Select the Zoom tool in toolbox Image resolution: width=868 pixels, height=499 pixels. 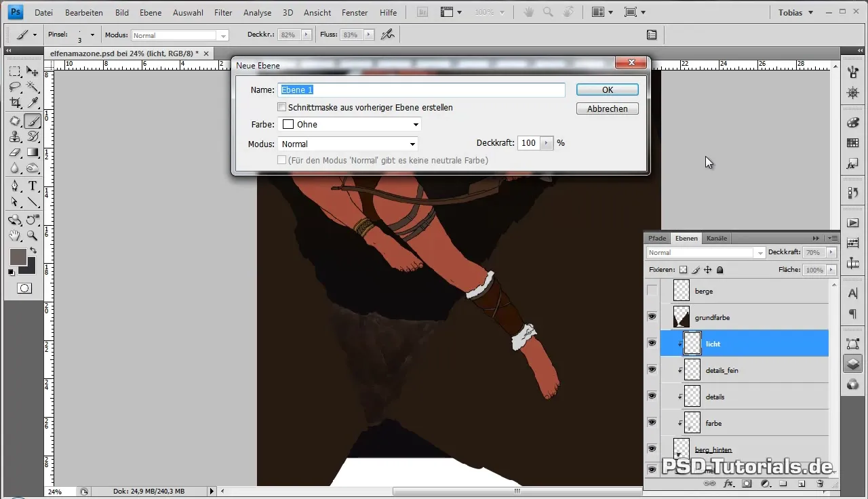coord(32,236)
